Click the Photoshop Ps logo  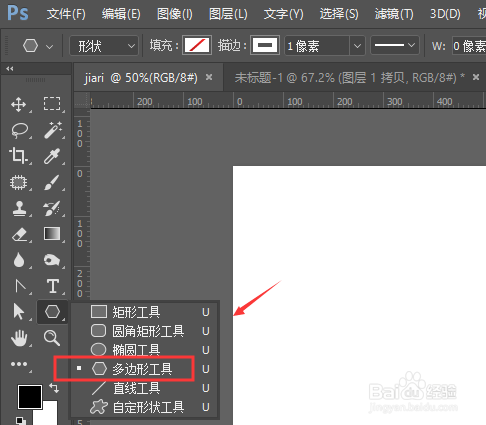click(18, 13)
